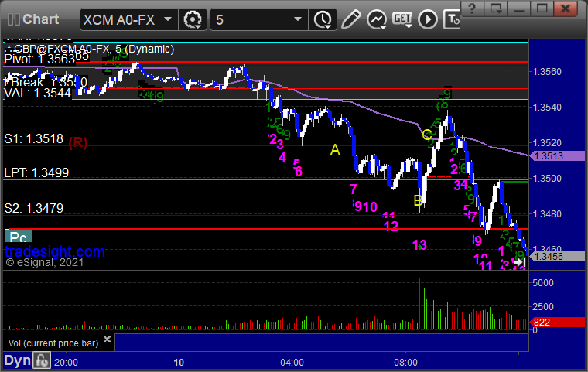This screenshot has width=588, height=372.
Task: Click the white arrow icon at chart's last bar
Action: 519,261
